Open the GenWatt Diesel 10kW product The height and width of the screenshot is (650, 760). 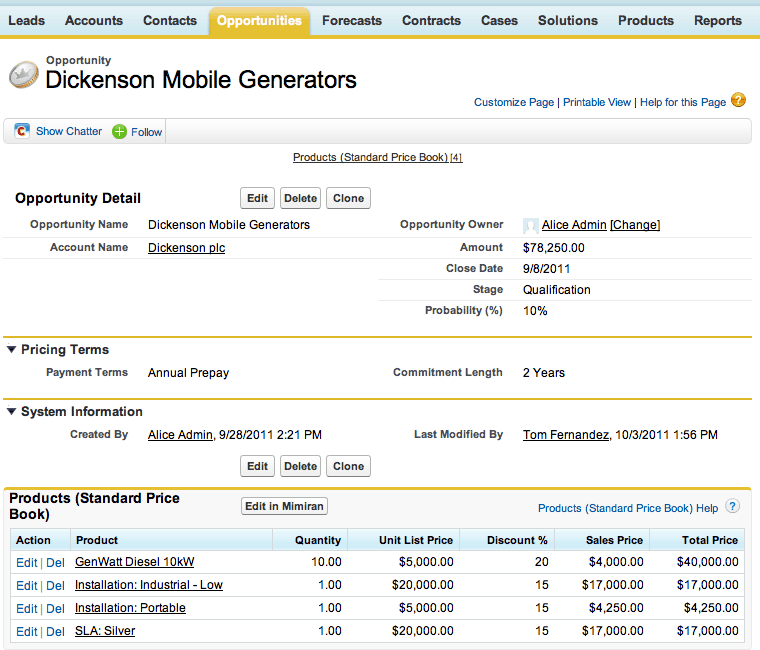[134, 562]
